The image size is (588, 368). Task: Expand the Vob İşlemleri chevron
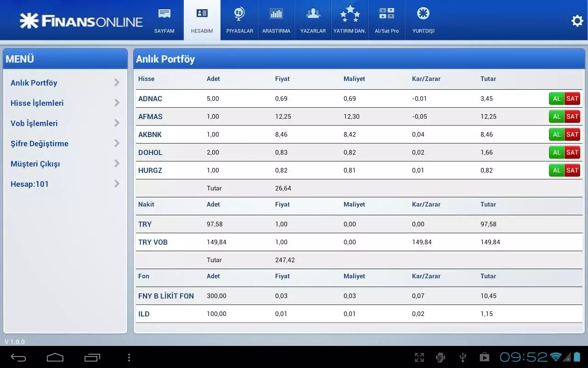click(x=117, y=123)
